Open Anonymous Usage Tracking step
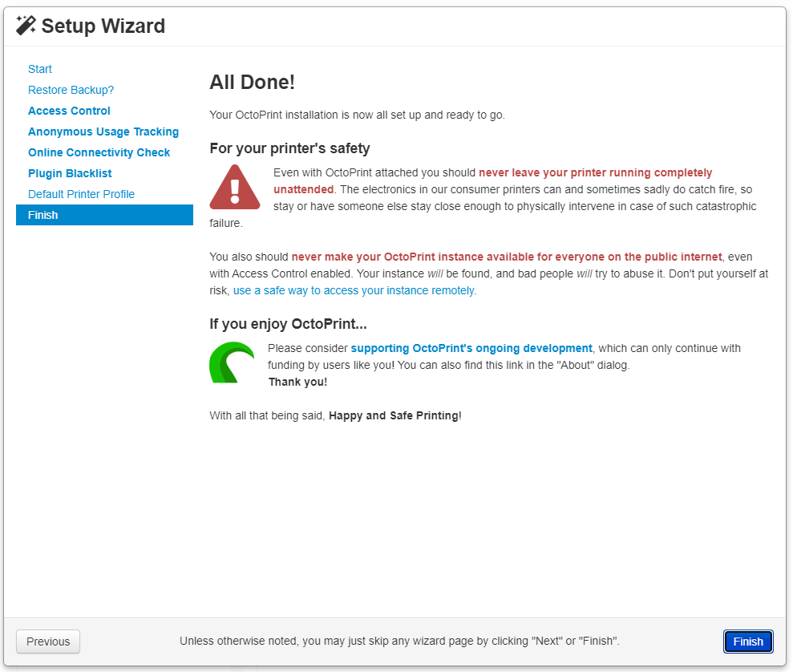Screen dimensions: 793x672 (103, 132)
